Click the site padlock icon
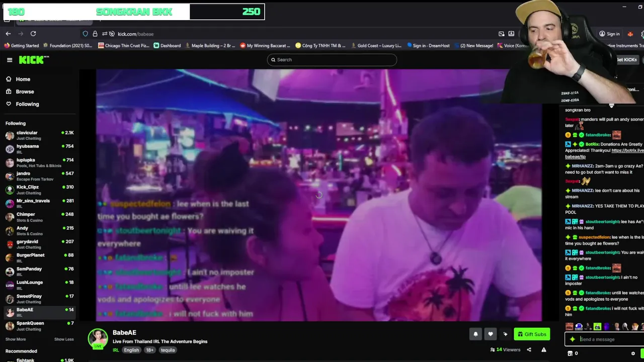The width and height of the screenshot is (644, 362). (x=95, y=34)
